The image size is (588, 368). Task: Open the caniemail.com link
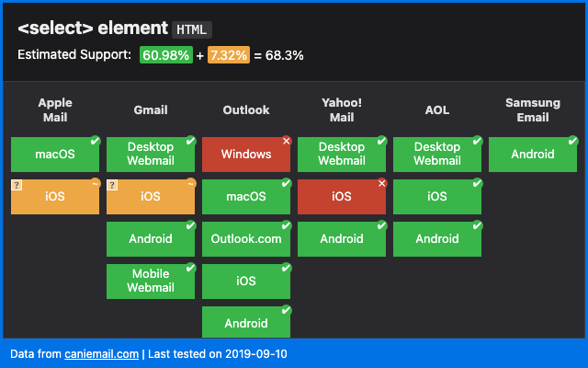[x=101, y=353]
